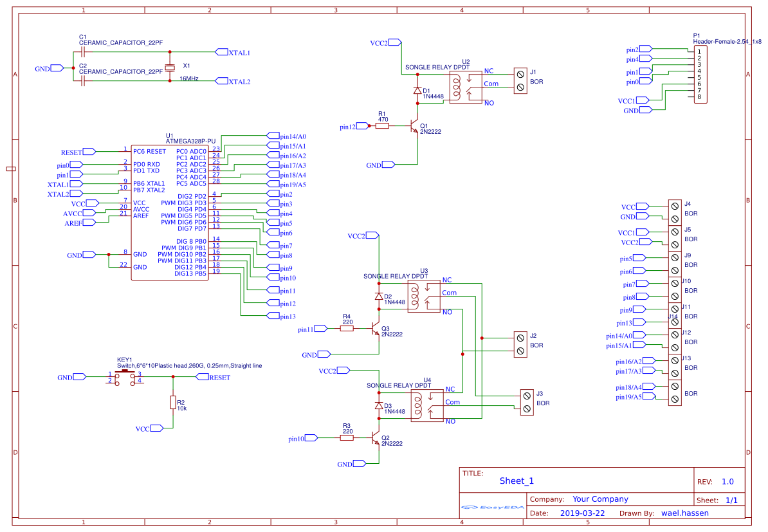
Task: Click the J1 screw terminal block
Action: 520,81
